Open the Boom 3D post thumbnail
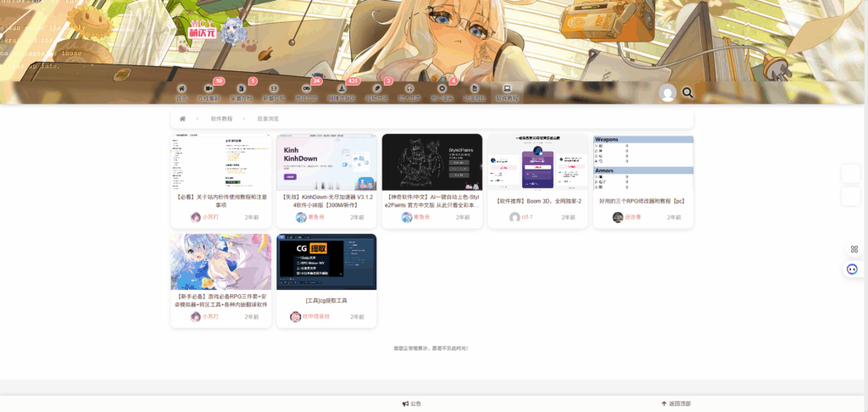Viewport: 868px width, 412px height. [x=537, y=162]
